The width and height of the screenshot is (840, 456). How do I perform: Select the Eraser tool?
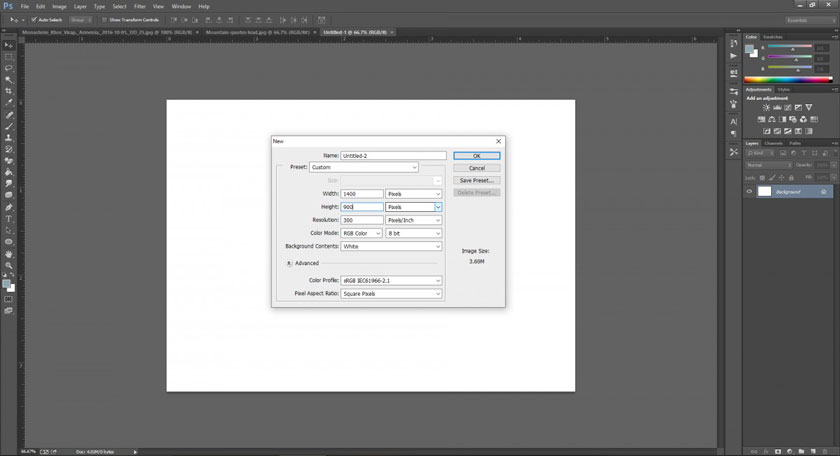coord(9,161)
